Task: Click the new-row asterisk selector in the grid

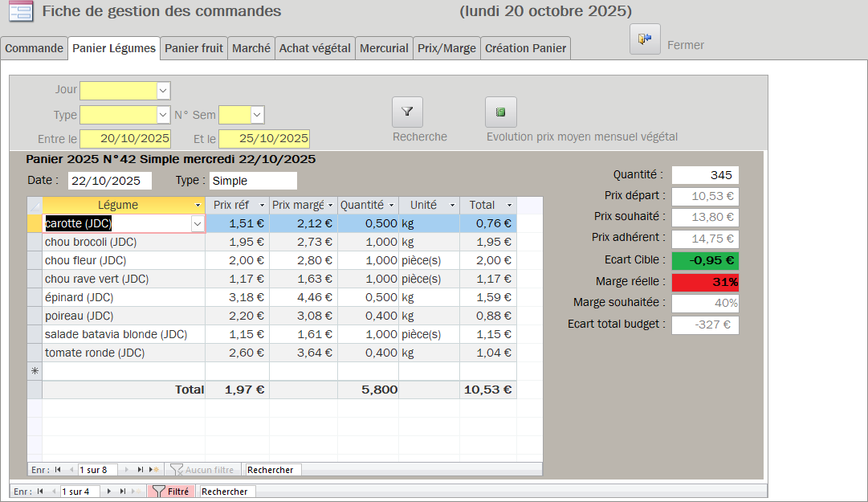Action: (35, 371)
